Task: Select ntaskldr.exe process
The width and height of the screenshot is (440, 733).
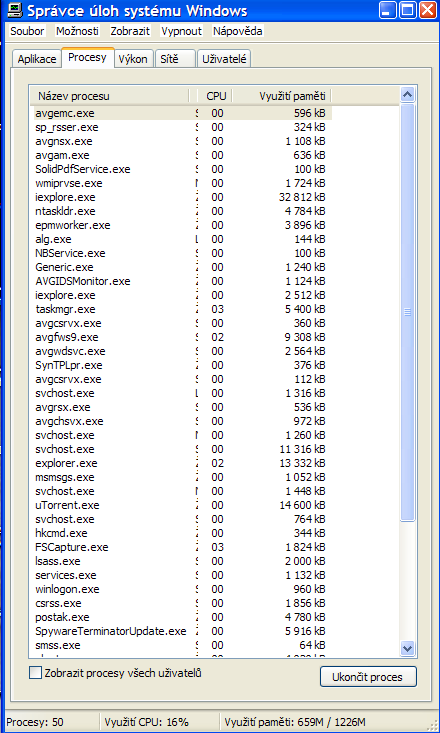Action: pyautogui.click(x=183, y=211)
